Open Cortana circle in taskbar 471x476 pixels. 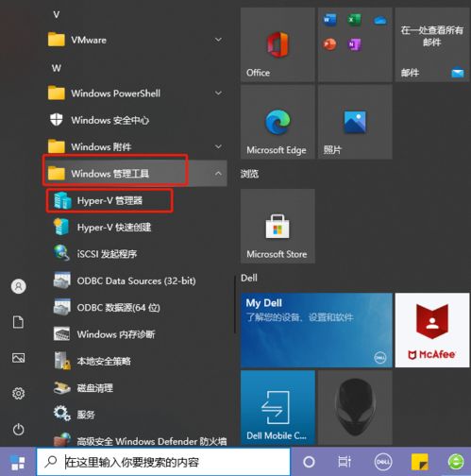309,462
